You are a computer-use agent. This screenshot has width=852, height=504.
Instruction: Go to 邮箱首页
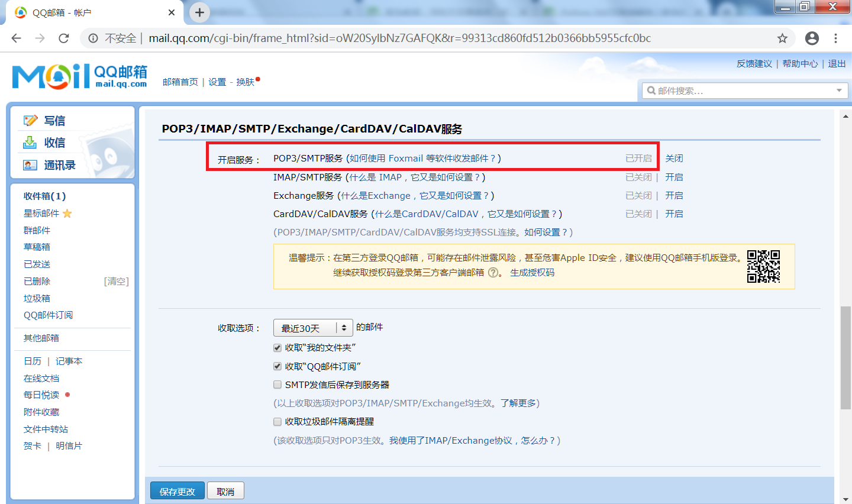click(x=180, y=82)
